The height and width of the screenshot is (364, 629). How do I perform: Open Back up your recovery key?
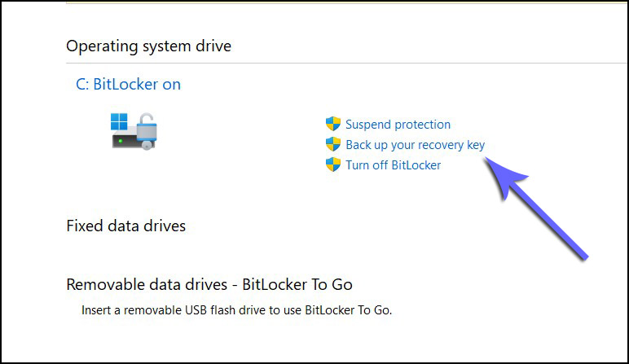click(x=415, y=145)
